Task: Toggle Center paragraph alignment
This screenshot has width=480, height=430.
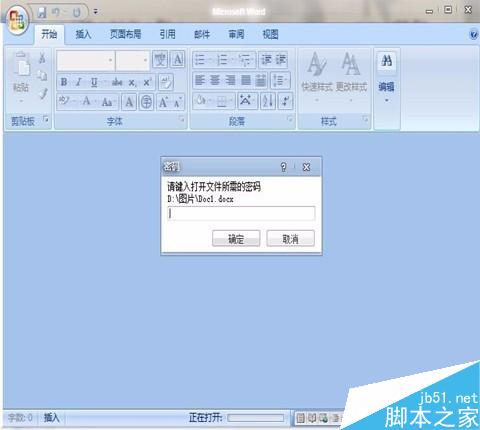Action: 215,80
